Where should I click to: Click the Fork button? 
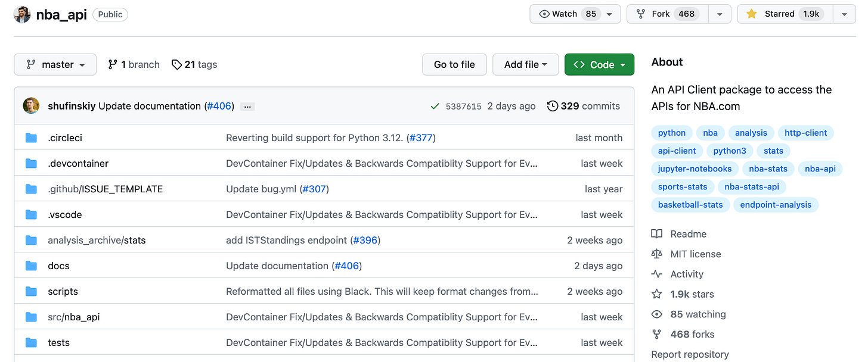click(668, 14)
